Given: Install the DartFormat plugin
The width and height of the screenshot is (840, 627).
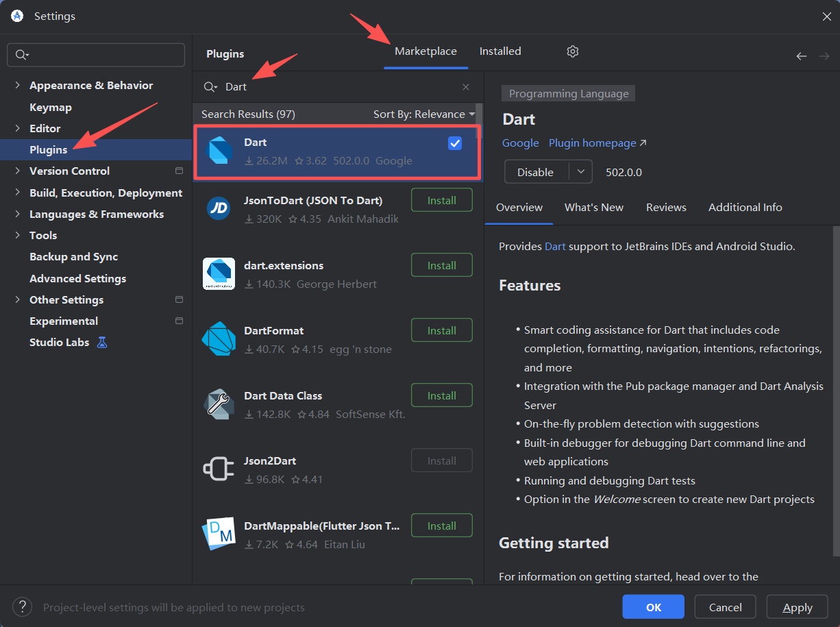Looking at the screenshot, I should 442,330.
